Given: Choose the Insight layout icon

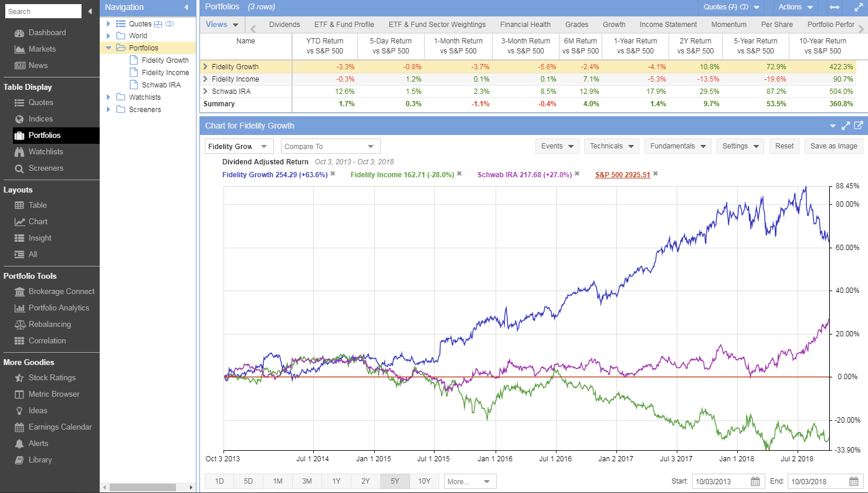Looking at the screenshot, I should 19,238.
